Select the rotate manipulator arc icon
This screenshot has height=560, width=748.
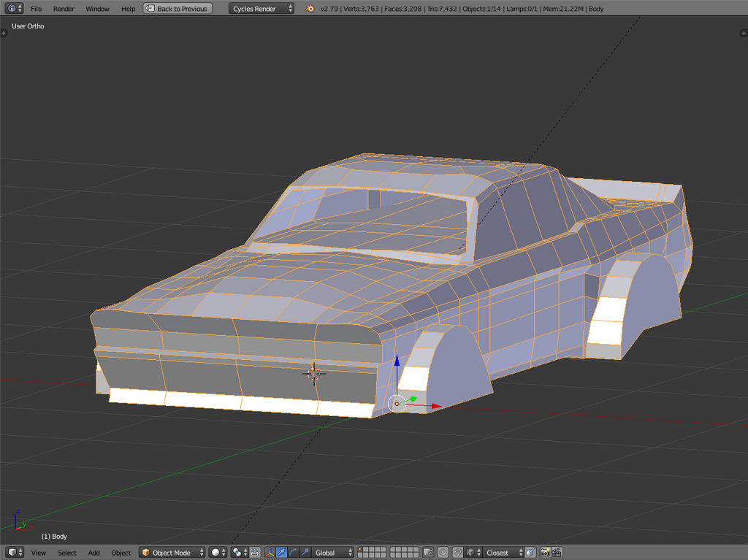point(293,553)
